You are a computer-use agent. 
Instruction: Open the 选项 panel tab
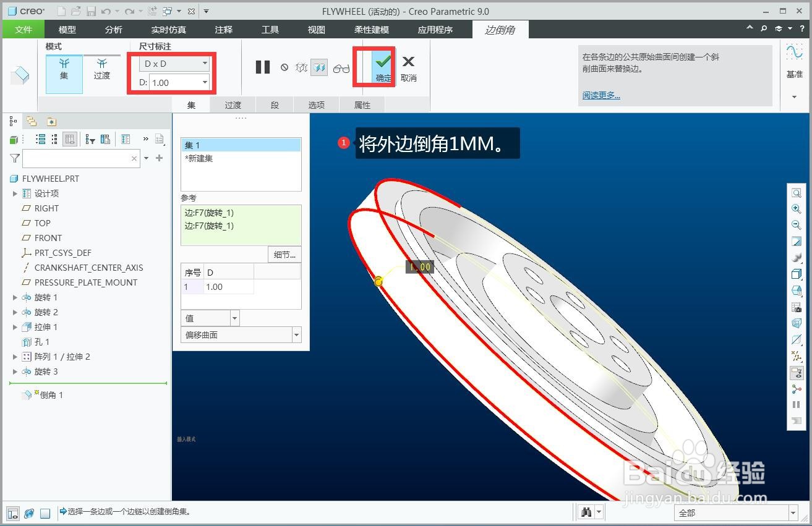[317, 105]
